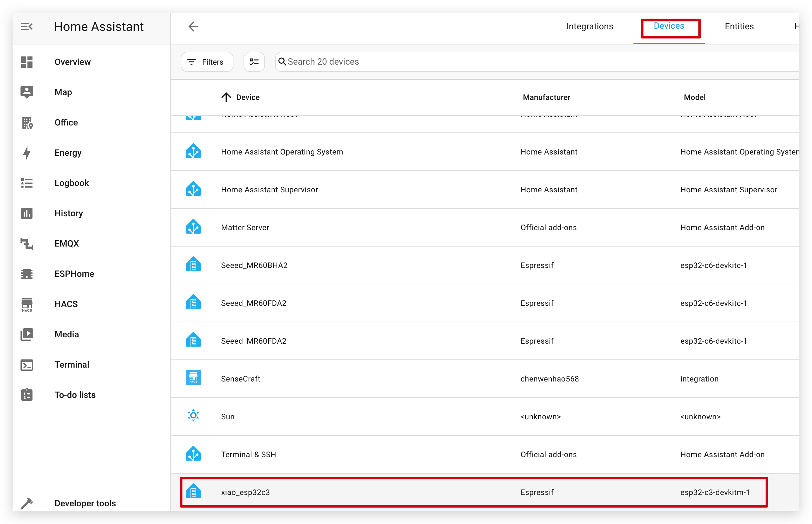Open the Office sidebar icon

point(26,123)
